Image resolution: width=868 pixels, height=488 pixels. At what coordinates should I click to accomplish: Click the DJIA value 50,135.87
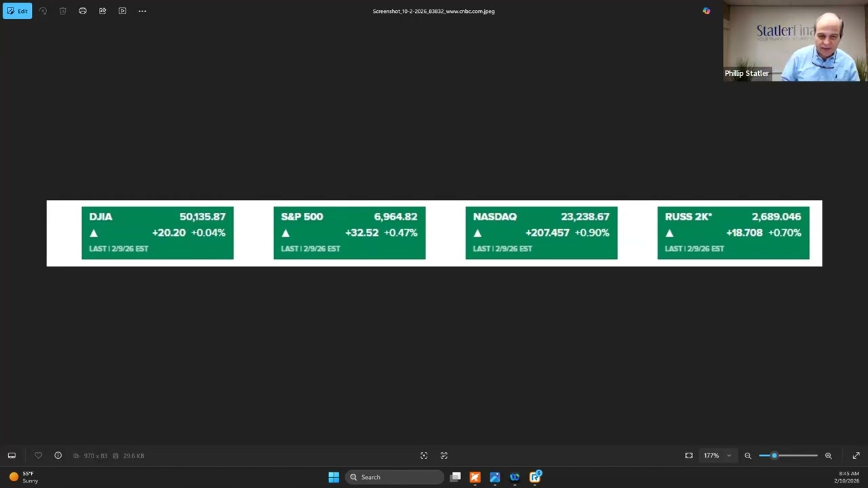pos(202,217)
